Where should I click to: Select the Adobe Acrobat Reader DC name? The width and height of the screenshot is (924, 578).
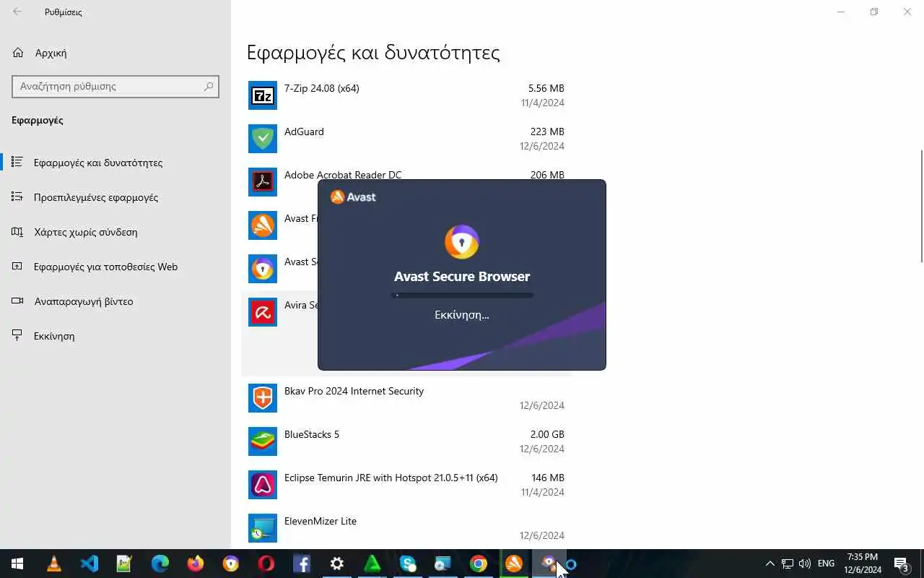click(x=343, y=174)
